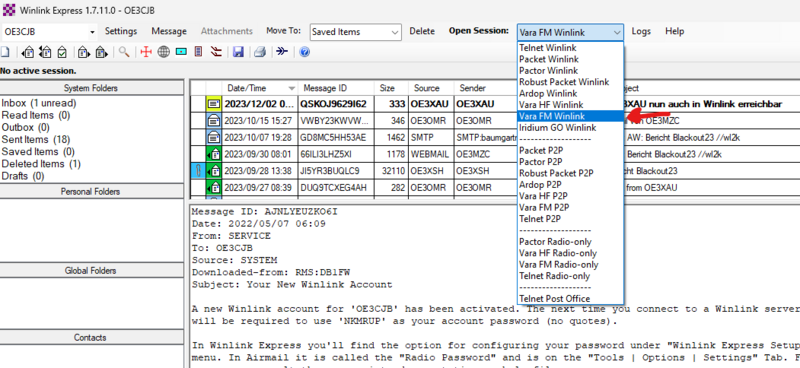Click the printer icon

(260, 52)
